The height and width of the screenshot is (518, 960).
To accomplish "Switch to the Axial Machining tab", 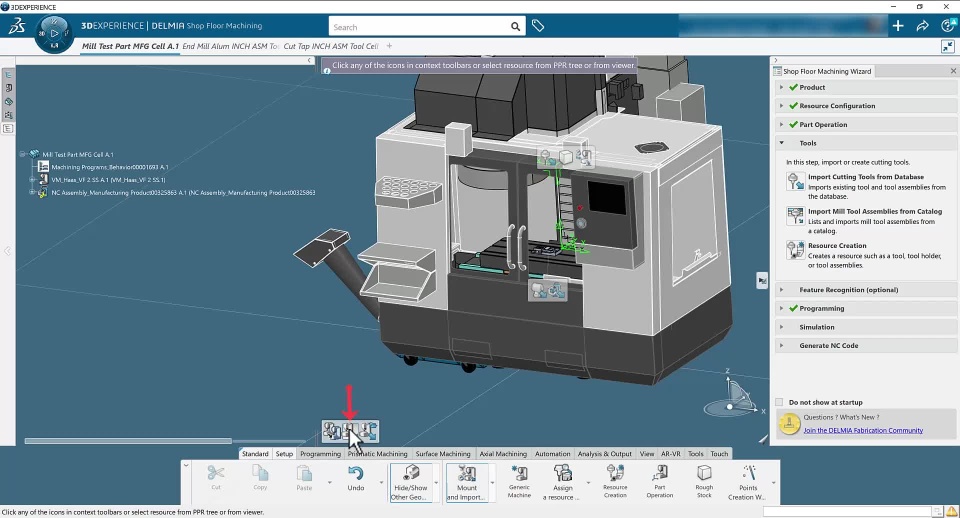I will pyautogui.click(x=503, y=454).
